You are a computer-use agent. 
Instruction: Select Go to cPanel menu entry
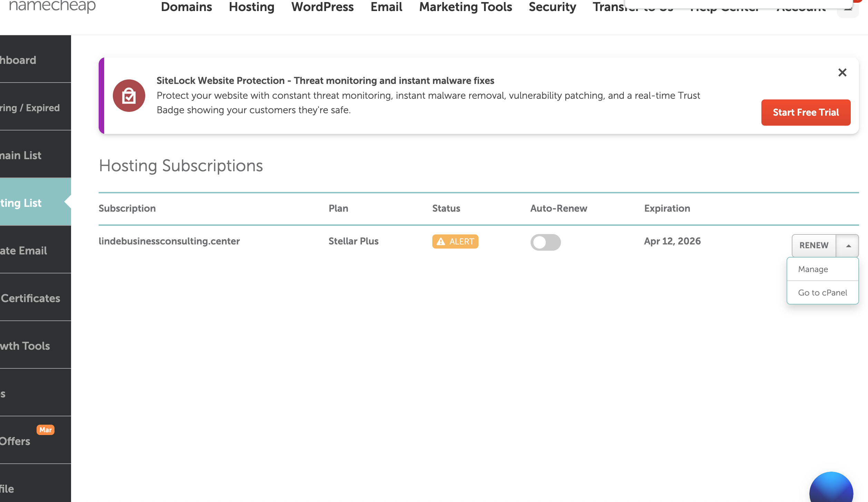[822, 293]
